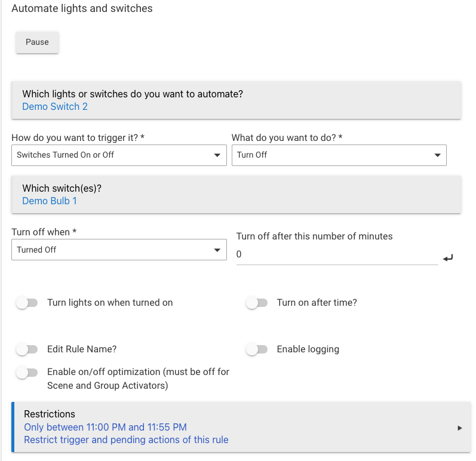Click the 'Demo Bulb 1' switch link

[50, 201]
